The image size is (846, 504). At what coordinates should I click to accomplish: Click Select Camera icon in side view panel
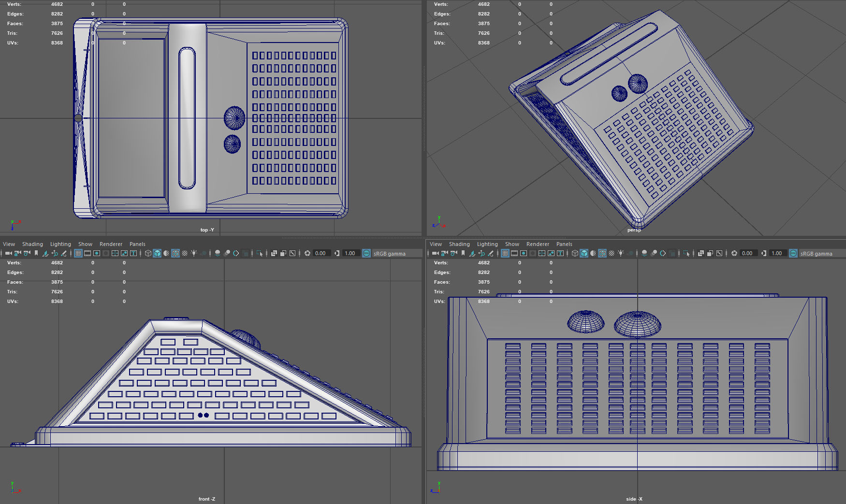coord(435,253)
